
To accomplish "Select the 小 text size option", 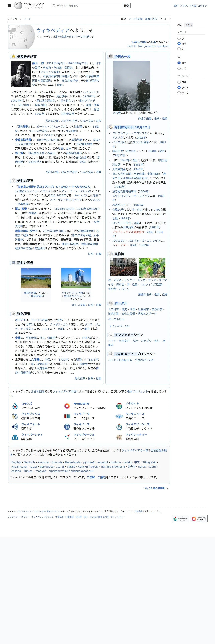I will (179, 38).
